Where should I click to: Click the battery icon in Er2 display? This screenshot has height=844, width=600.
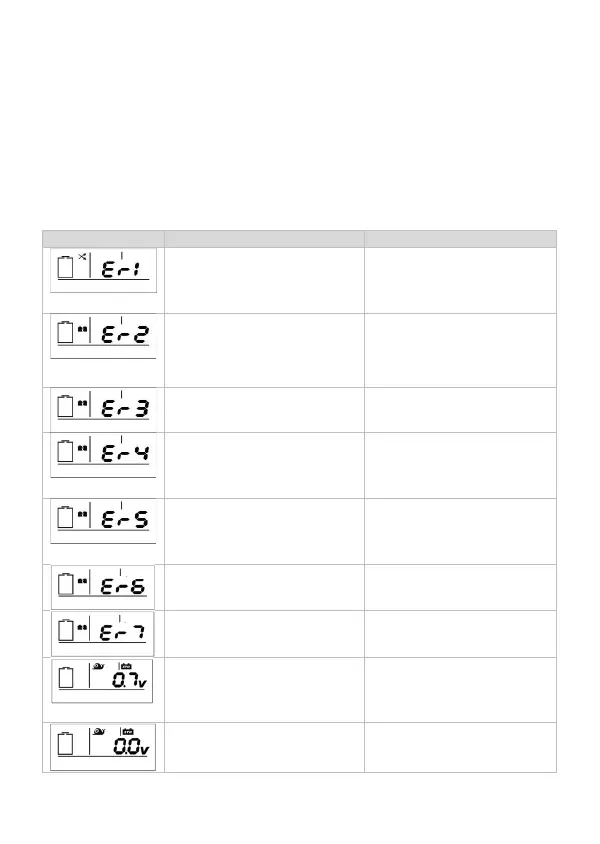[x=67, y=333]
